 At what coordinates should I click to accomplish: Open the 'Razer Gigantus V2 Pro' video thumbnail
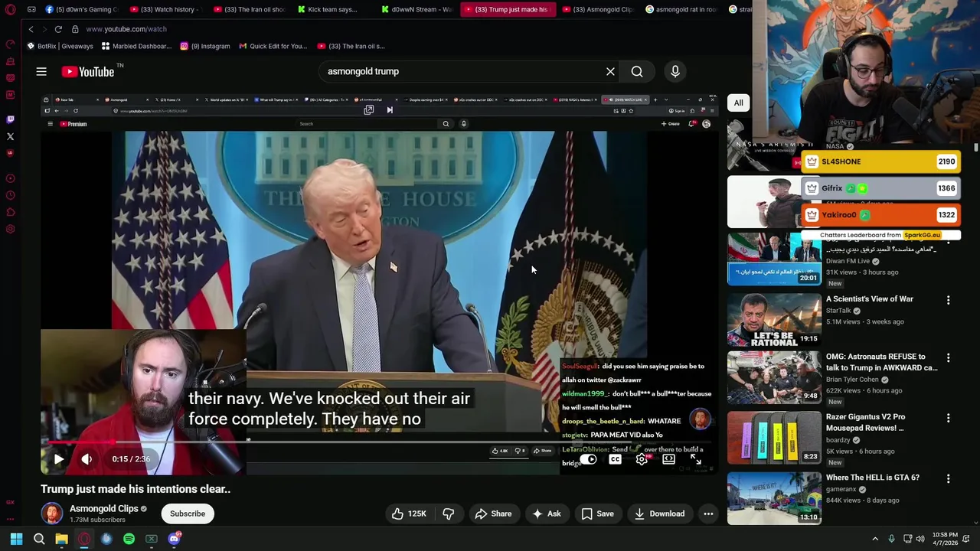(774, 437)
